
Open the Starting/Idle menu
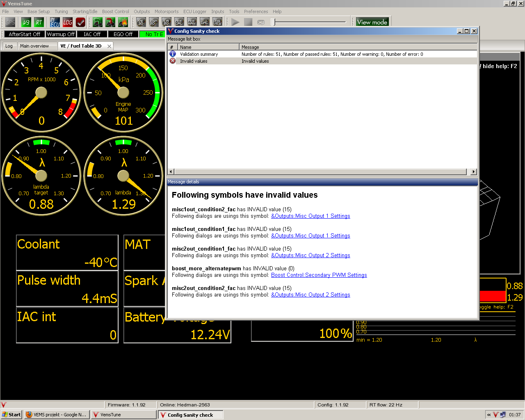(85, 11)
